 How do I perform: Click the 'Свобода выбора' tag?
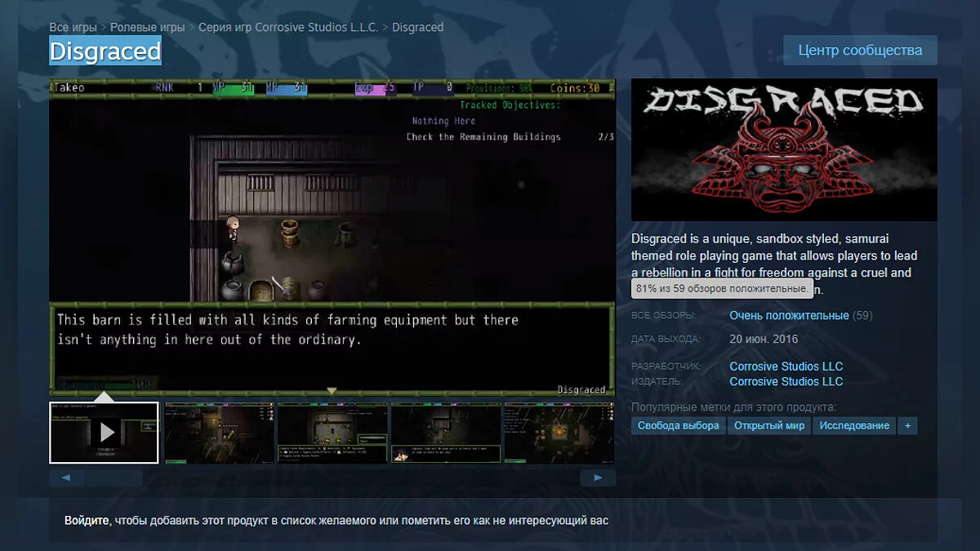[679, 425]
